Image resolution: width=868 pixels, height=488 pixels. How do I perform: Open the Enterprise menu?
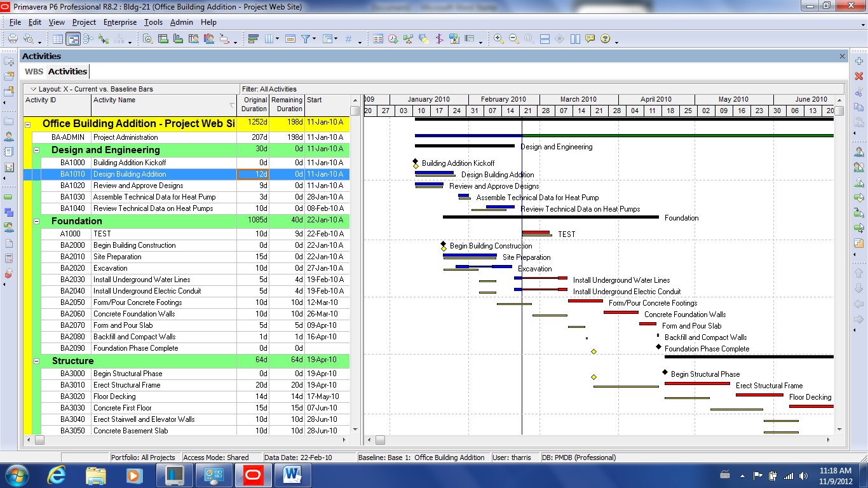[x=120, y=22]
